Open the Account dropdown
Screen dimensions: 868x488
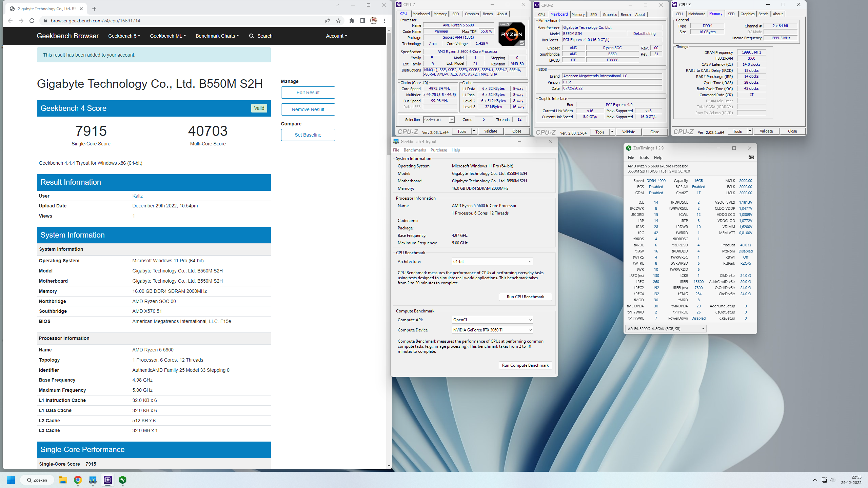tap(336, 36)
